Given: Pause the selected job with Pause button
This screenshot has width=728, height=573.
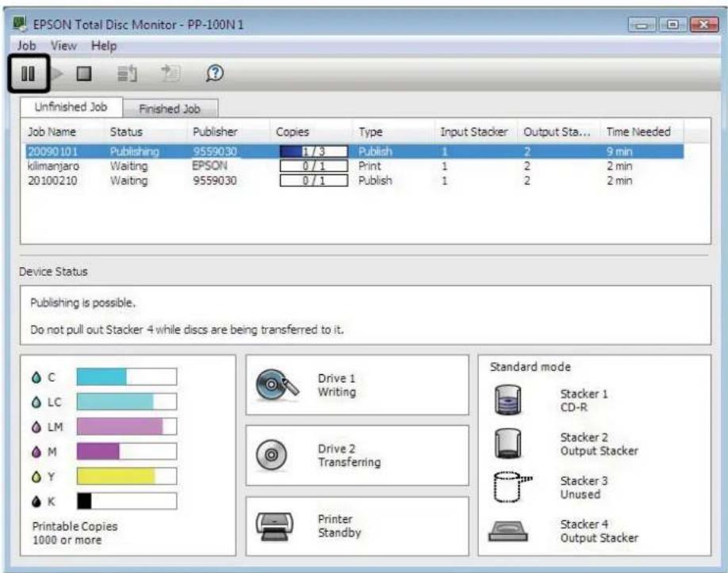Looking at the screenshot, I should 28,73.
